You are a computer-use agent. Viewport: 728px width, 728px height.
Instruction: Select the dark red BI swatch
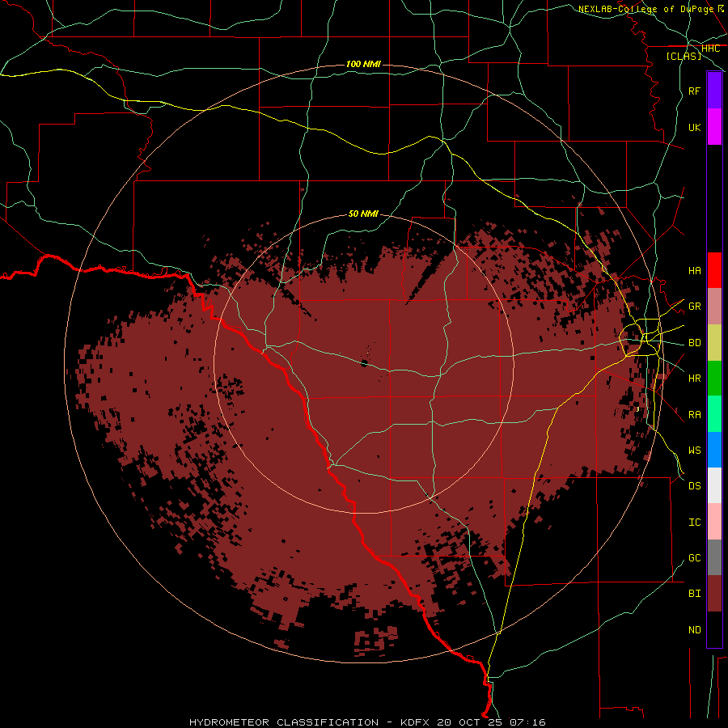[x=714, y=594]
